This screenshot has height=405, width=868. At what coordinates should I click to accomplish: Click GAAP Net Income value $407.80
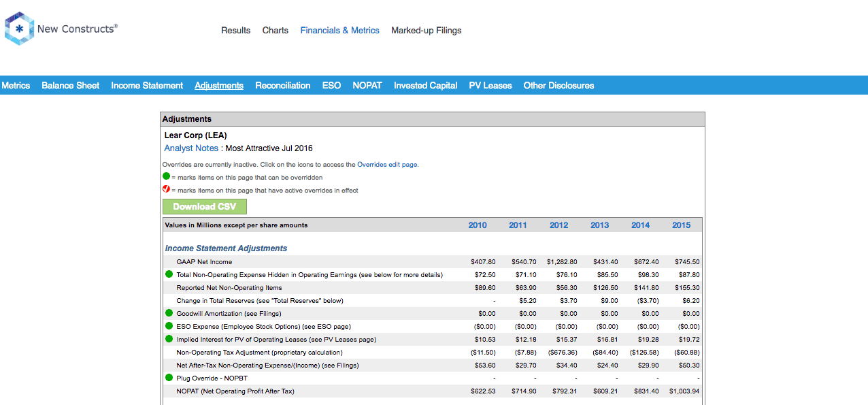click(483, 262)
